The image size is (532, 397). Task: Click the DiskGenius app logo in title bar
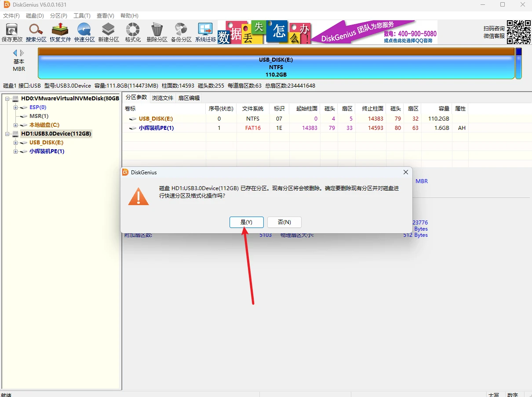pos(7,5)
